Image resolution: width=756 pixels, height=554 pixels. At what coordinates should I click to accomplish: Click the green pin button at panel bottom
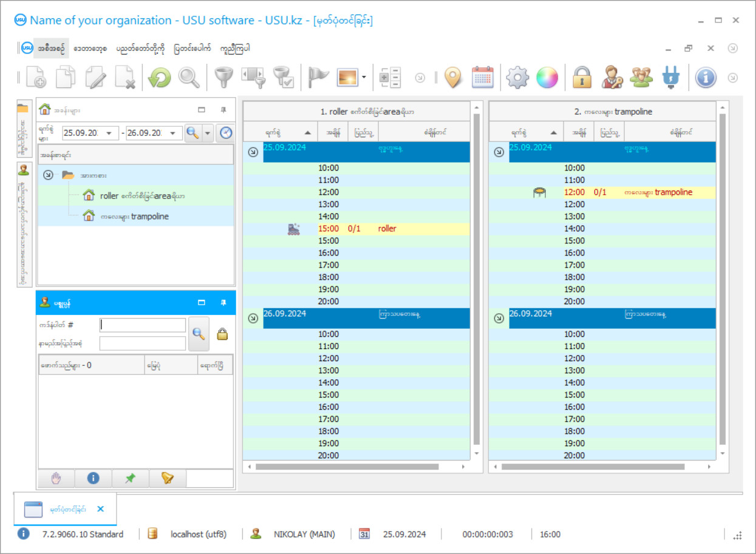[130, 478]
